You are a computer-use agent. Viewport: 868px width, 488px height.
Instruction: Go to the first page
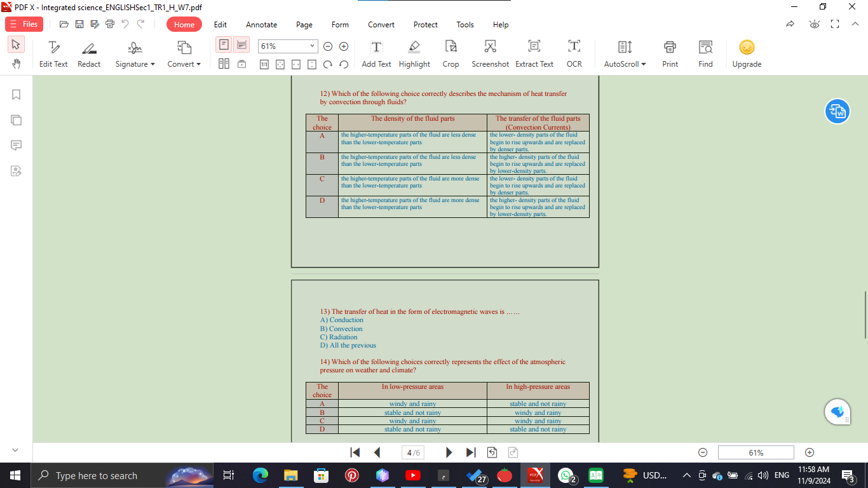click(x=355, y=452)
